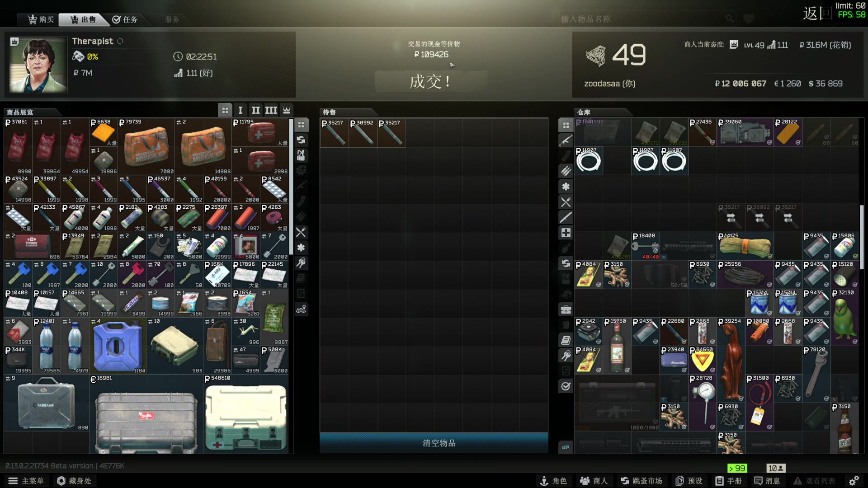Select blue fuel canister in trader goods
The image size is (868, 488).
118,346
